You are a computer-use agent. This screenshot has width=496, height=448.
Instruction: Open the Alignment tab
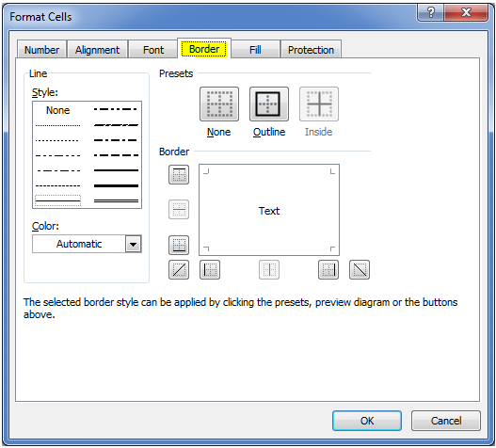[98, 50]
